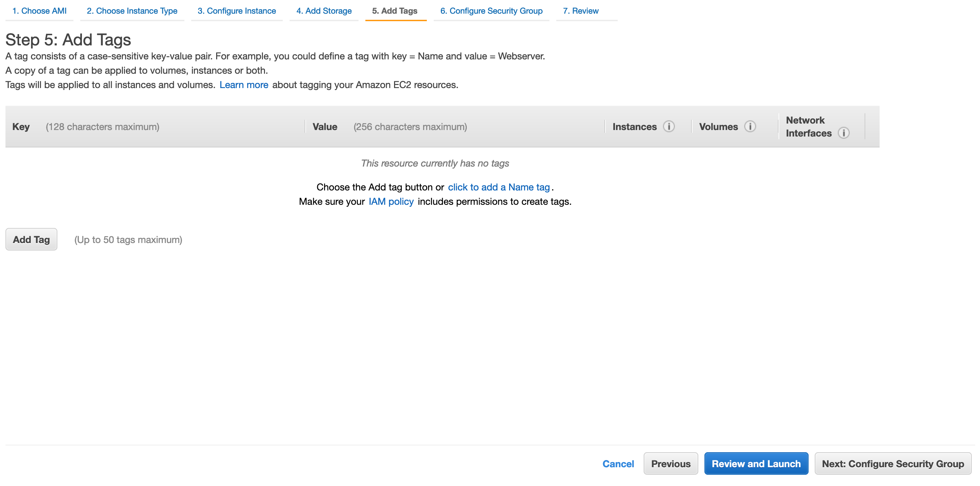Open Learn more about tagging resources
Screen dimensions: 980x486
[x=244, y=85]
